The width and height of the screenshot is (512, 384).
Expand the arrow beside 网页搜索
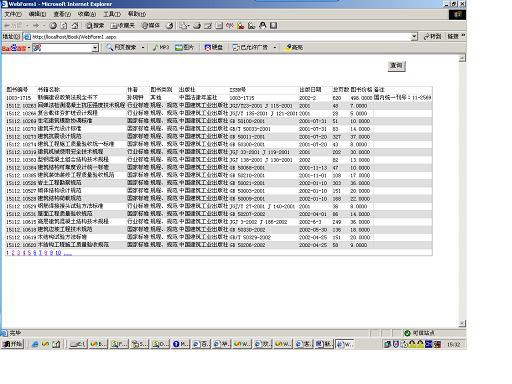click(143, 47)
